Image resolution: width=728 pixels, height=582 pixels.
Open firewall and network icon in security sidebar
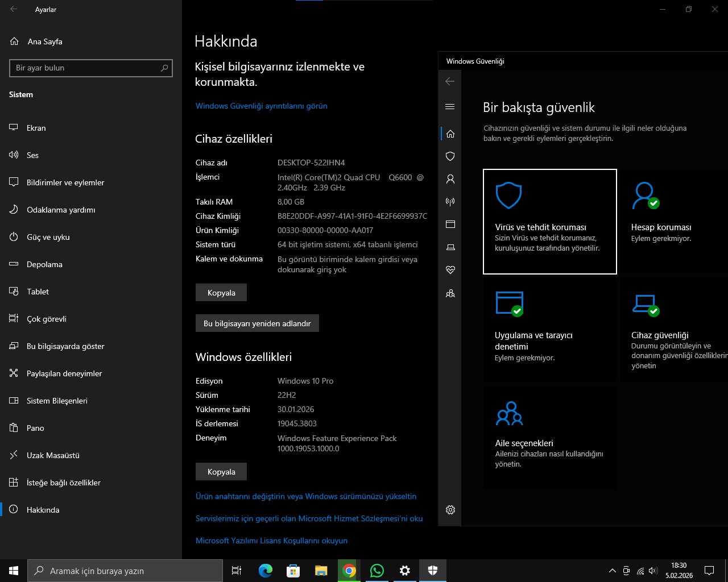pos(450,202)
